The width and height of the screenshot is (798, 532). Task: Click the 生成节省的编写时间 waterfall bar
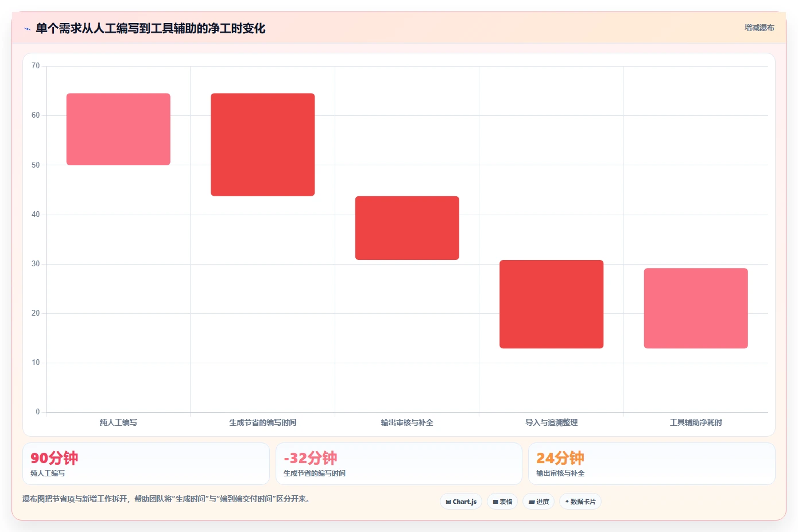[x=263, y=145]
